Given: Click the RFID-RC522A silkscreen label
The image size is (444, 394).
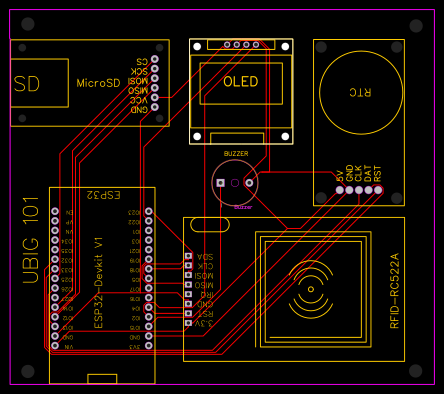Looking at the screenshot, I should coord(394,291).
